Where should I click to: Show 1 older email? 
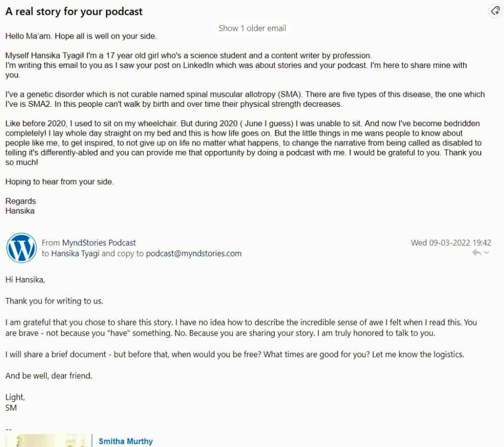pos(252,28)
